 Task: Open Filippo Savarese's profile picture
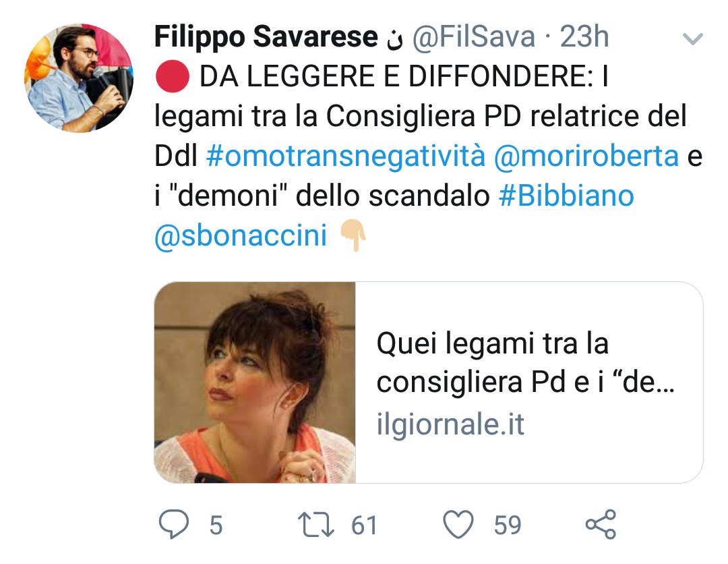click(x=78, y=78)
